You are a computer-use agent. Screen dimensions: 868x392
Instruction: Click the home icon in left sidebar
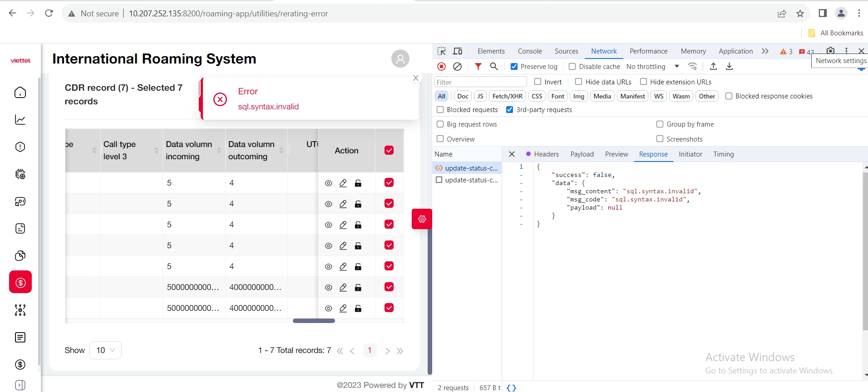(20, 93)
